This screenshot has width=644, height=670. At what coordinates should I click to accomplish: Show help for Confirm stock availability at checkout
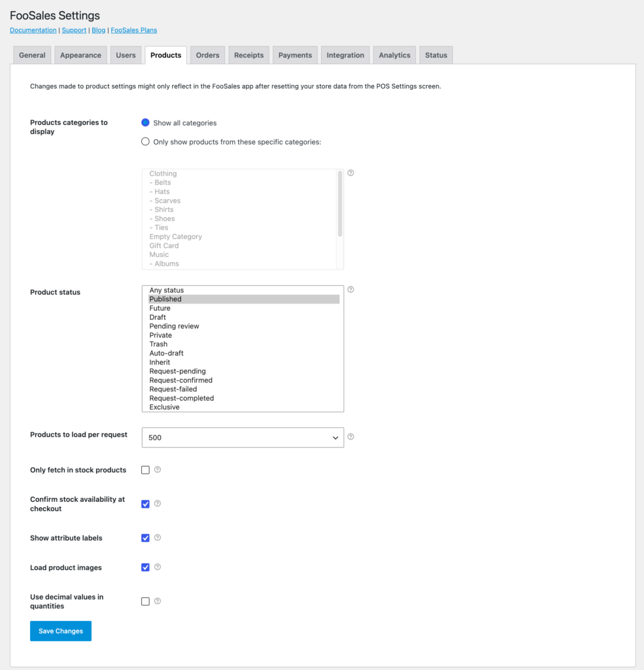coord(158,503)
